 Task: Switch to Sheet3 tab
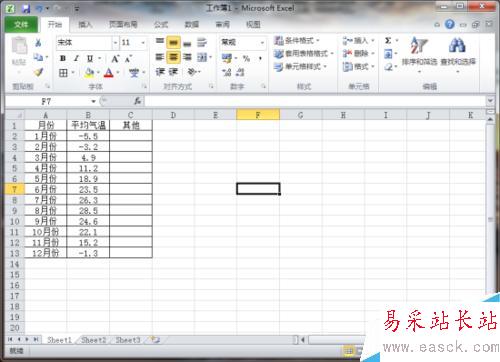tap(128, 340)
